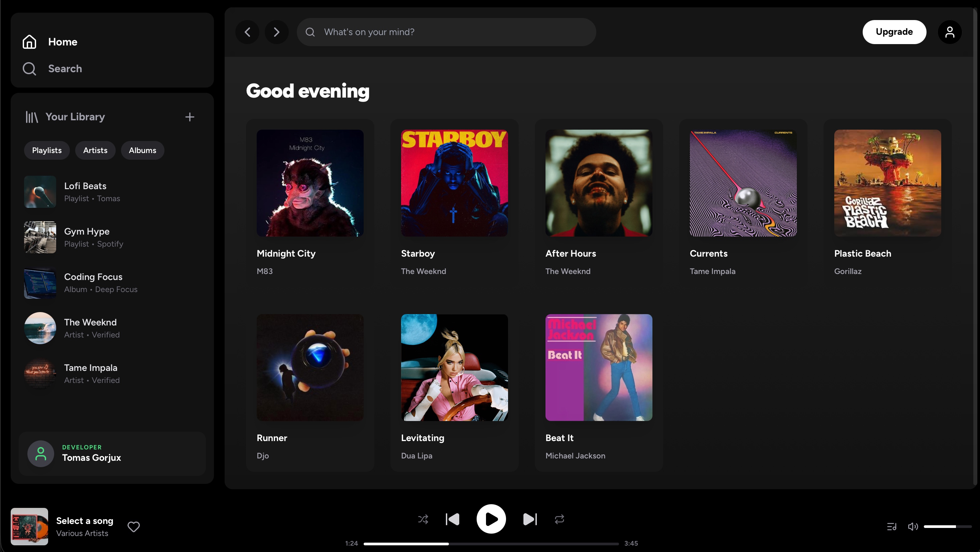
Task: Toggle repeat mode
Action: point(559,519)
